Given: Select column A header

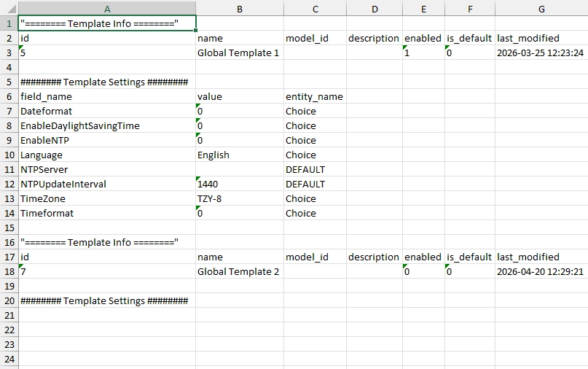Looking at the screenshot, I should coord(107,9).
